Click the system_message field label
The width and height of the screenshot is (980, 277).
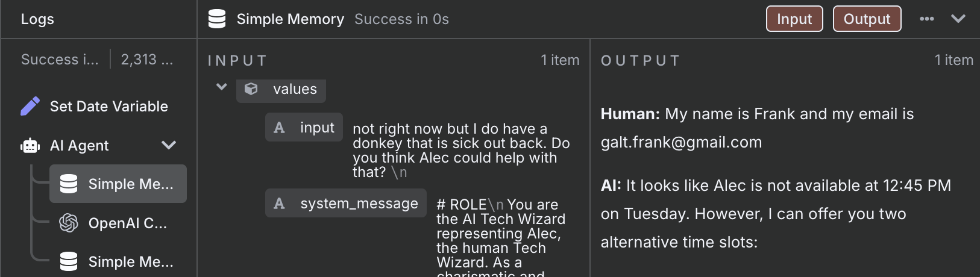point(359,204)
